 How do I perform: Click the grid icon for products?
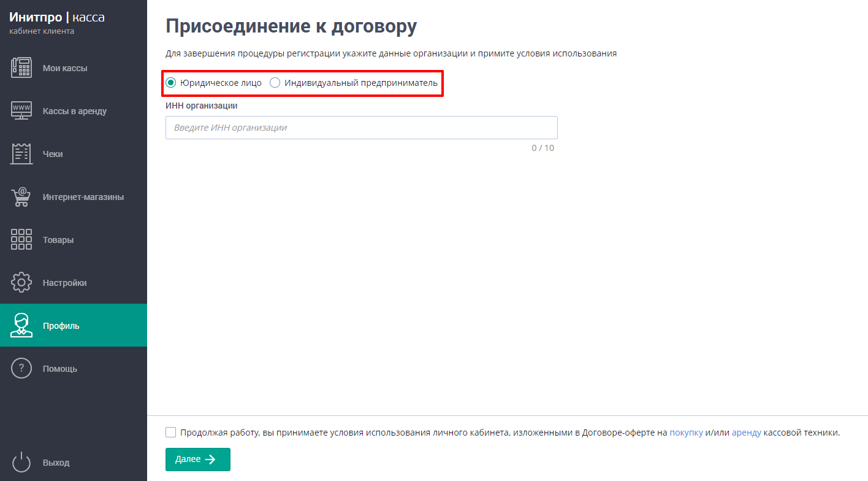[x=21, y=239]
